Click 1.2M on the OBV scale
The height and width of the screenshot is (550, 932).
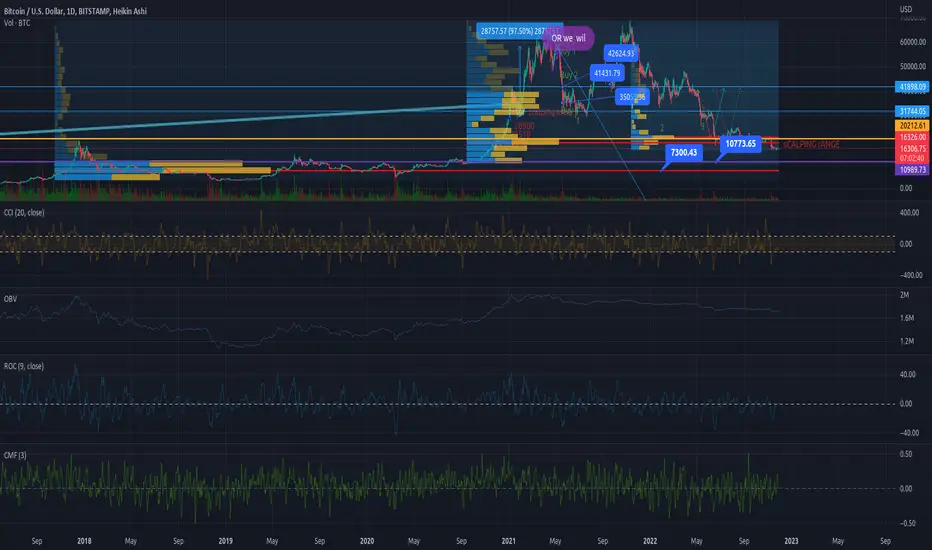[x=906, y=341]
